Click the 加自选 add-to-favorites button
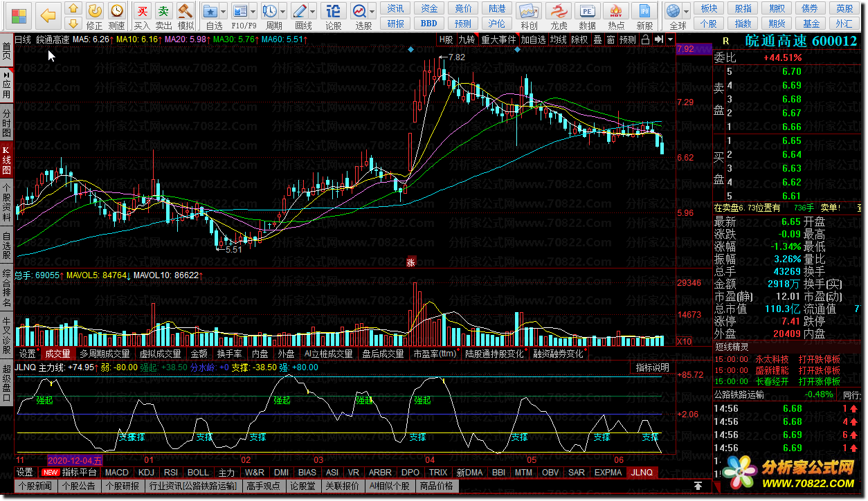The width and height of the screenshot is (868, 501). [534, 39]
